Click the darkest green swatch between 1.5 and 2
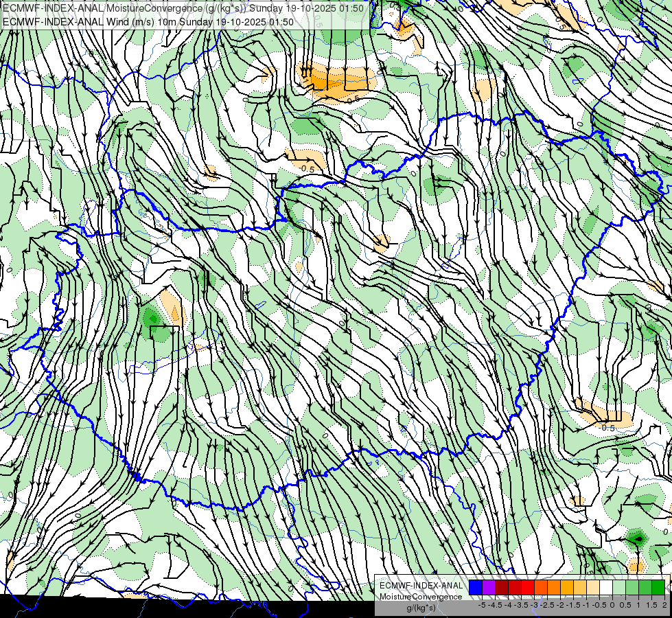The height and width of the screenshot is (618, 672). pos(658,587)
